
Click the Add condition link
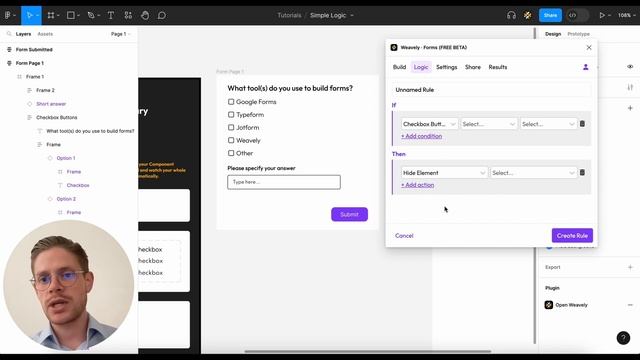422,136
